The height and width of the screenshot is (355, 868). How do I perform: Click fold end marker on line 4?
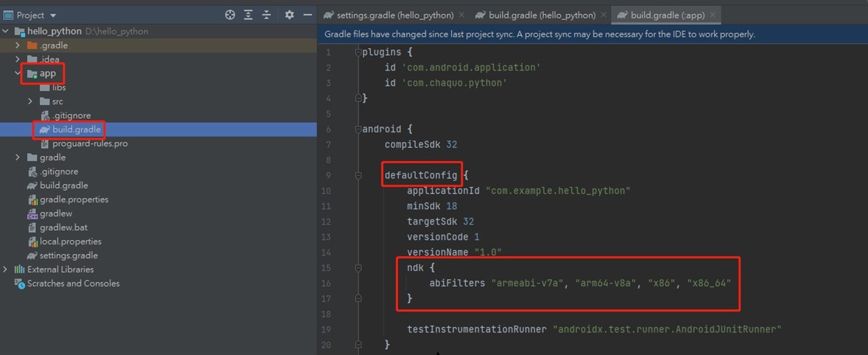pos(358,98)
